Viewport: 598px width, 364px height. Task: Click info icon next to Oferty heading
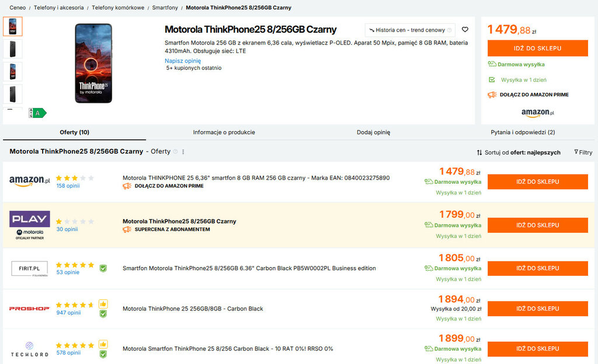click(x=176, y=152)
